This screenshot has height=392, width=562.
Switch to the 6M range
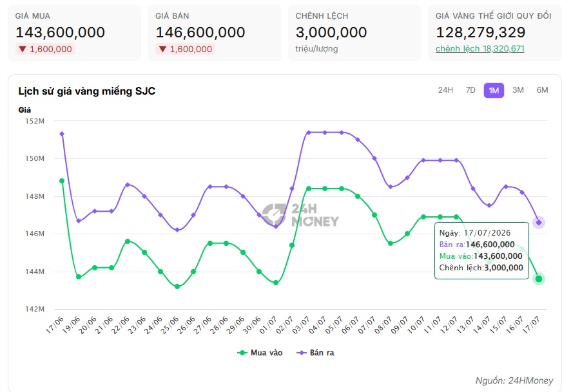(542, 90)
